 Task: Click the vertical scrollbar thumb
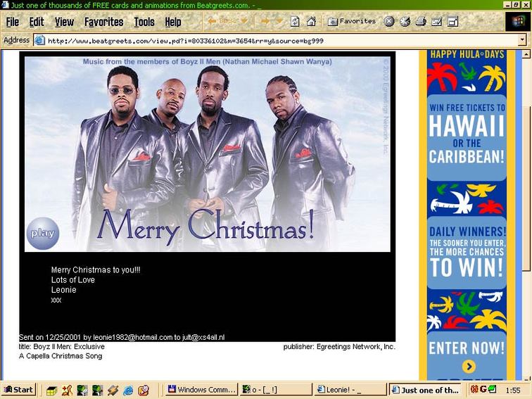pos(526,189)
